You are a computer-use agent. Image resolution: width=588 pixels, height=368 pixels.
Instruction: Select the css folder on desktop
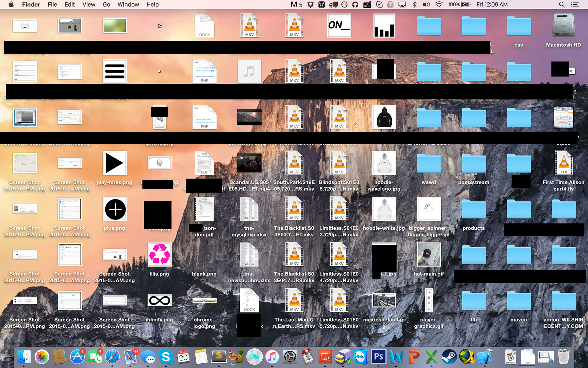(519, 26)
